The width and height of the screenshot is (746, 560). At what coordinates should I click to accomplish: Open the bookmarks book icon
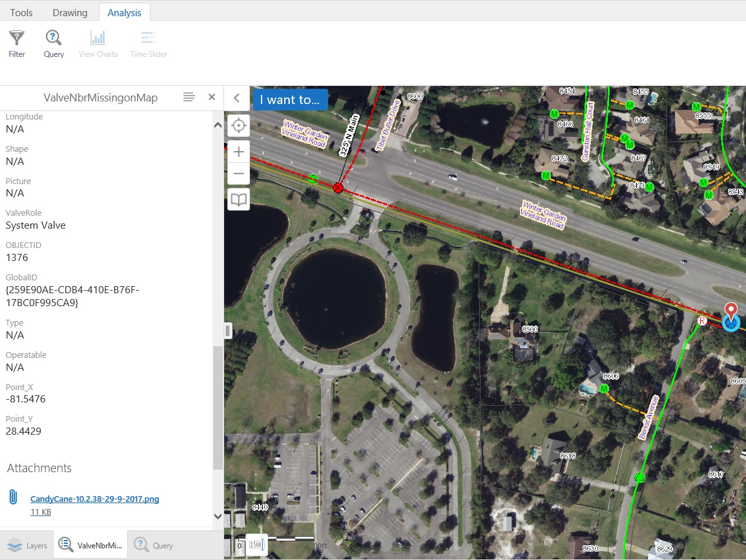pyautogui.click(x=239, y=200)
